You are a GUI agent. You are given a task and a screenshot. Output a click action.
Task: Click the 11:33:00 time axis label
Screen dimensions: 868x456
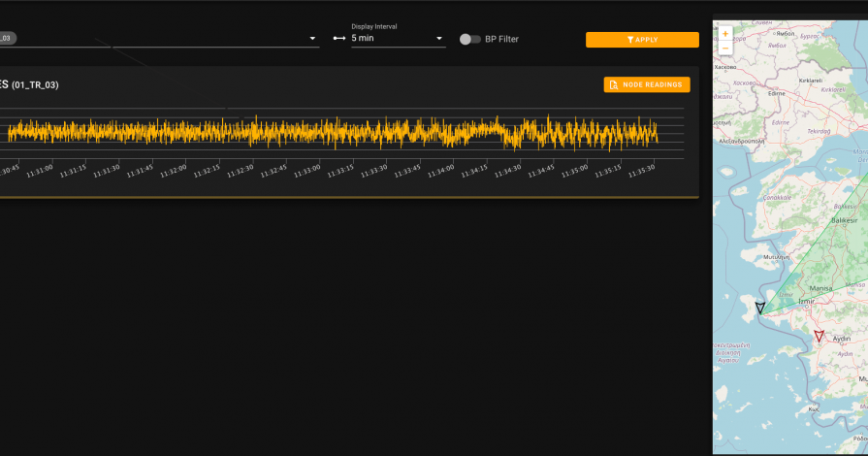[307, 170]
